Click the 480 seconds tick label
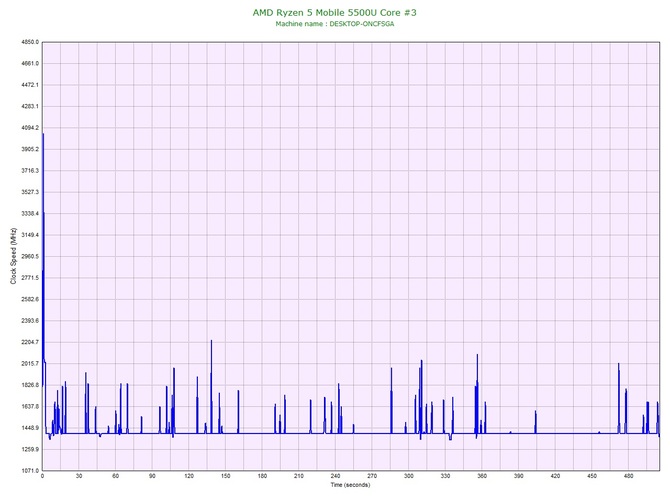This screenshot has height=502, width=670. pyautogui.click(x=629, y=476)
